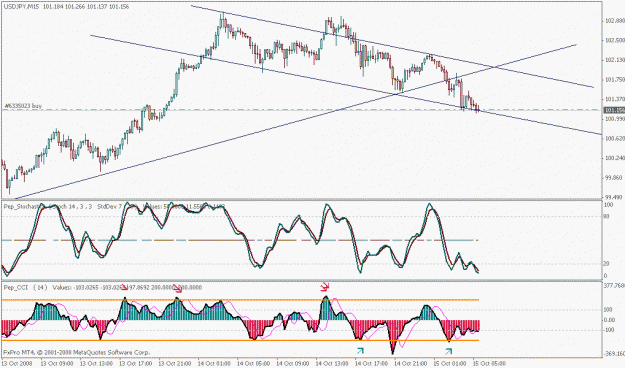The height and width of the screenshot is (368, 625).
Task: Select the green dashed buy order line
Action: (301, 110)
